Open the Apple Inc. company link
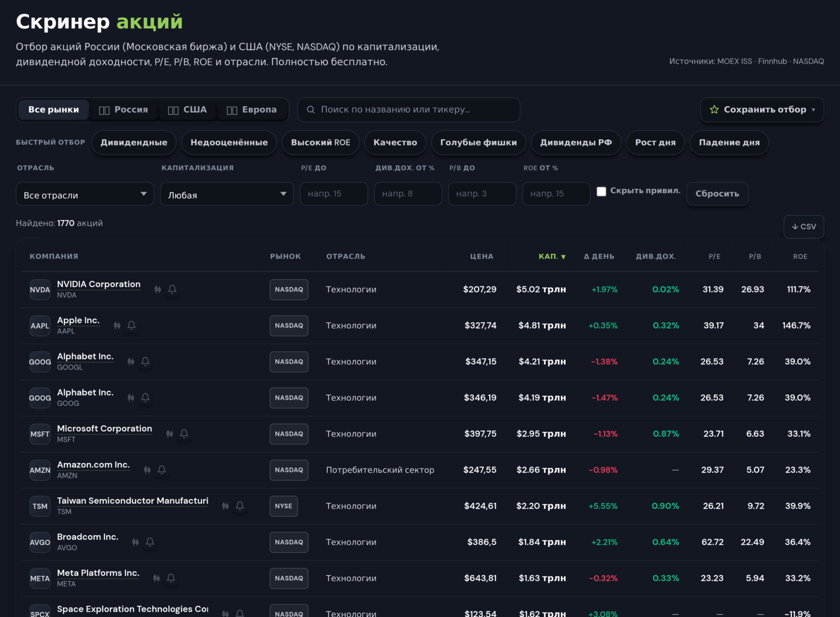Viewport: 840px width, 617px height. pyautogui.click(x=78, y=320)
